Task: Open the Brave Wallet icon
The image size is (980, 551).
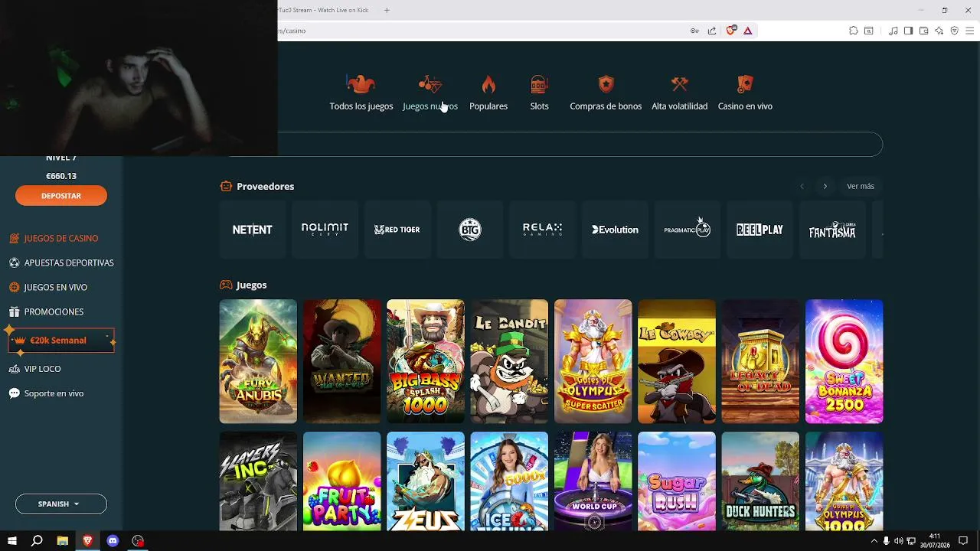Action: (923, 31)
